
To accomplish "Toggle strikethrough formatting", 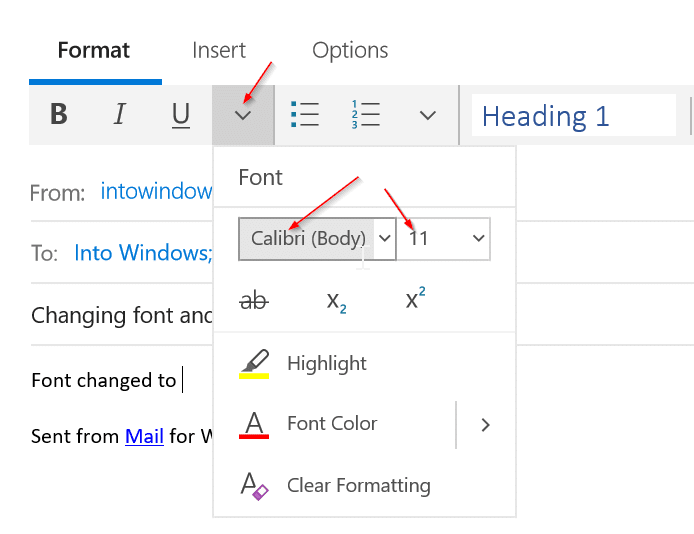I will (x=254, y=301).
